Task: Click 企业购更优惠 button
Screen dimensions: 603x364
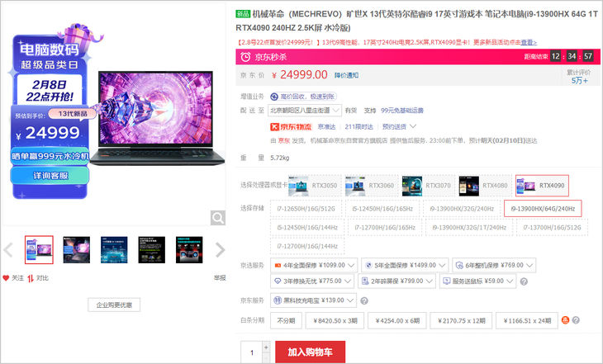Action: tap(114, 305)
